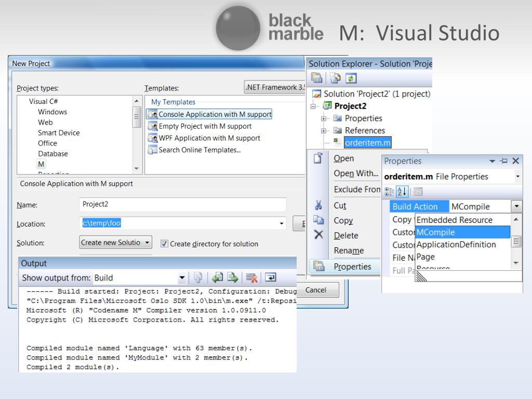This screenshot has width=532, height=399.
Task: Collapse the Project2 node in Solution Explorer
Action: [x=313, y=106]
